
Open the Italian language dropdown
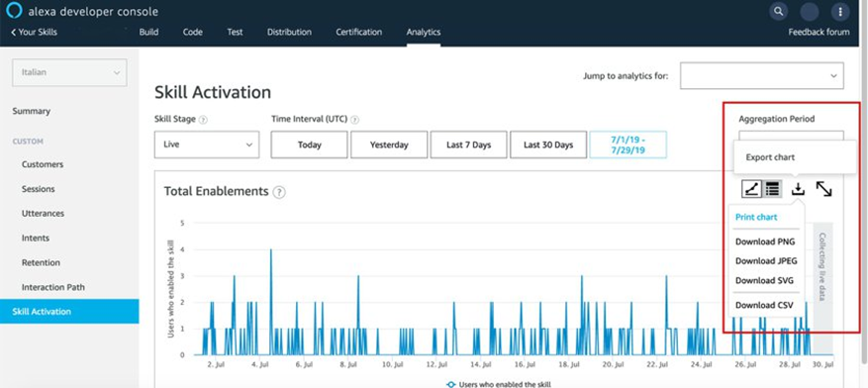69,72
